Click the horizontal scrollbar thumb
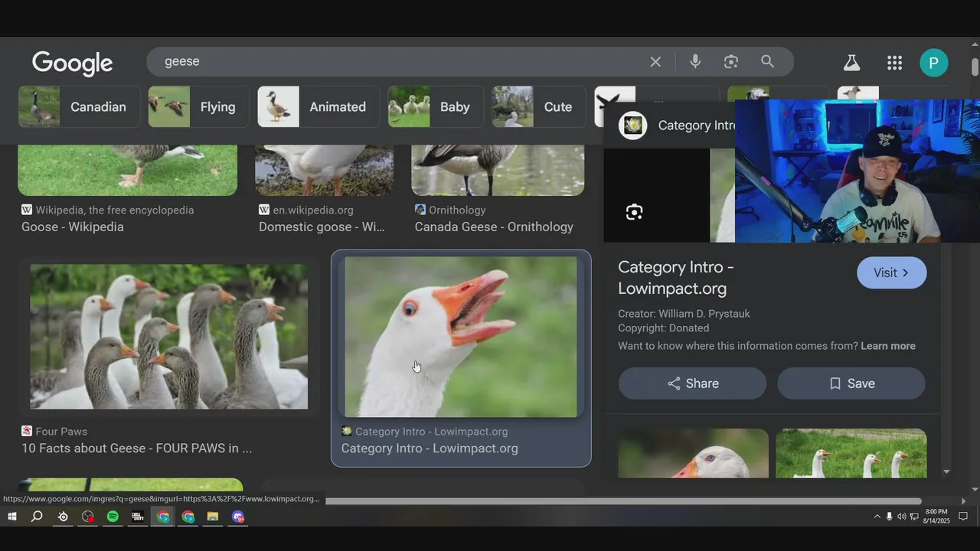The height and width of the screenshot is (551, 980). (623, 501)
